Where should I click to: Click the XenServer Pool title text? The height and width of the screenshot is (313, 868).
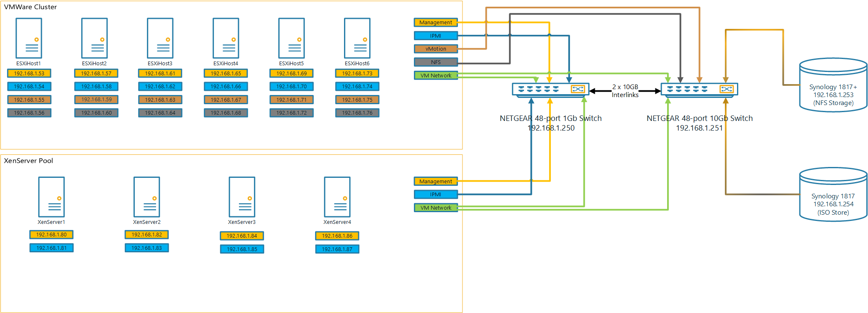pos(28,161)
